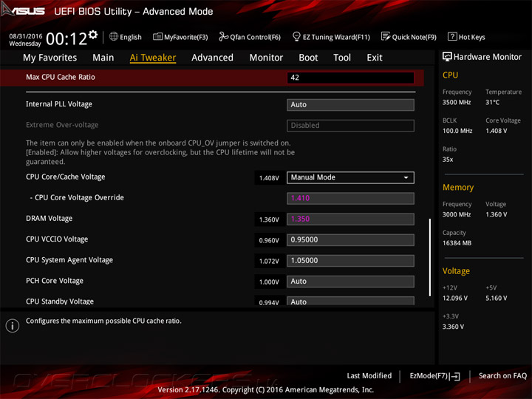The height and width of the screenshot is (399, 532).
Task: Click the settings list scrollbar
Action: coord(430,257)
